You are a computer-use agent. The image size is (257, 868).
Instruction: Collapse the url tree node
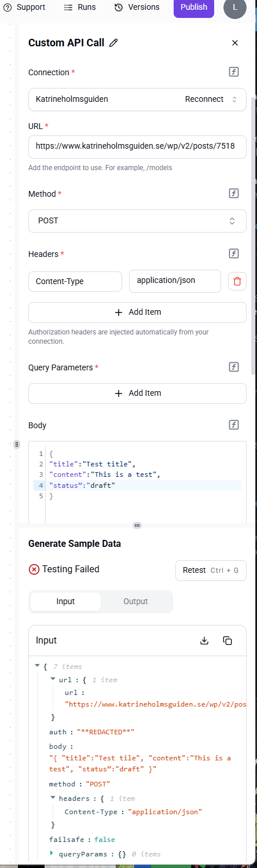[53, 680]
